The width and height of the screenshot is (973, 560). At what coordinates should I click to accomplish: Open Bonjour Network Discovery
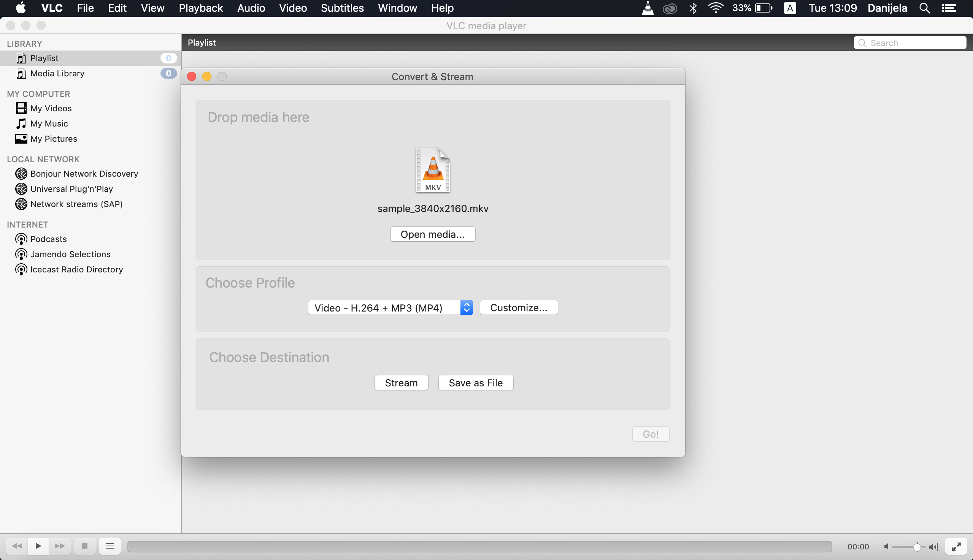(84, 174)
